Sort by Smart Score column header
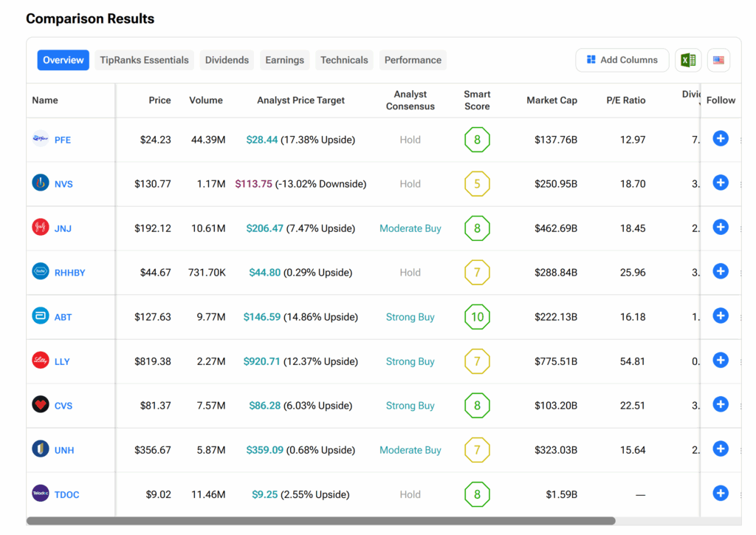The width and height of the screenshot is (756, 535). tap(477, 100)
